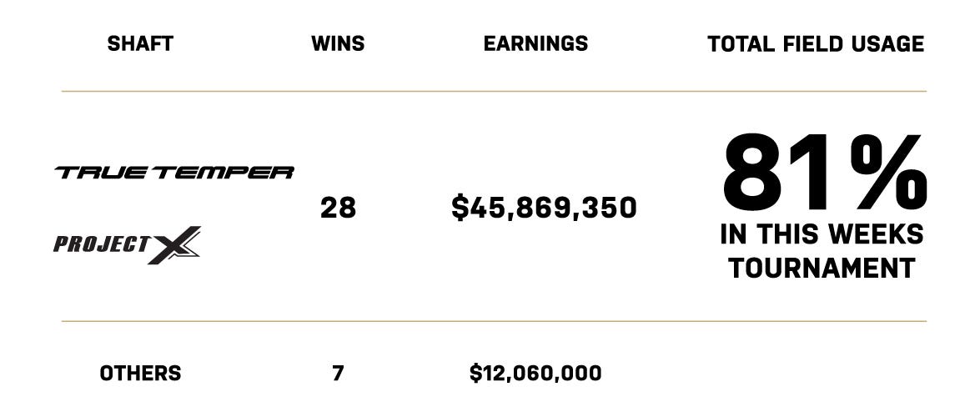Click the Project X logo

click(x=127, y=244)
